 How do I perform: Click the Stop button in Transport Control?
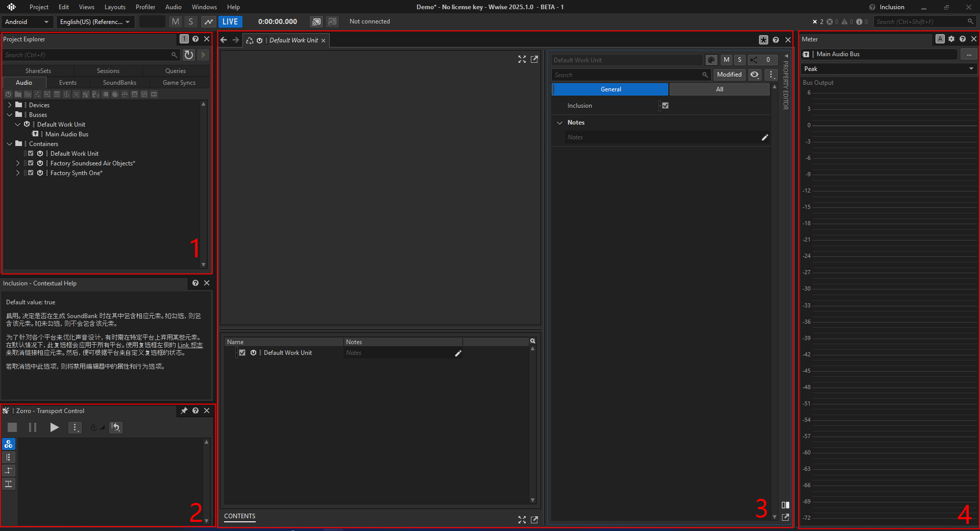[12, 427]
